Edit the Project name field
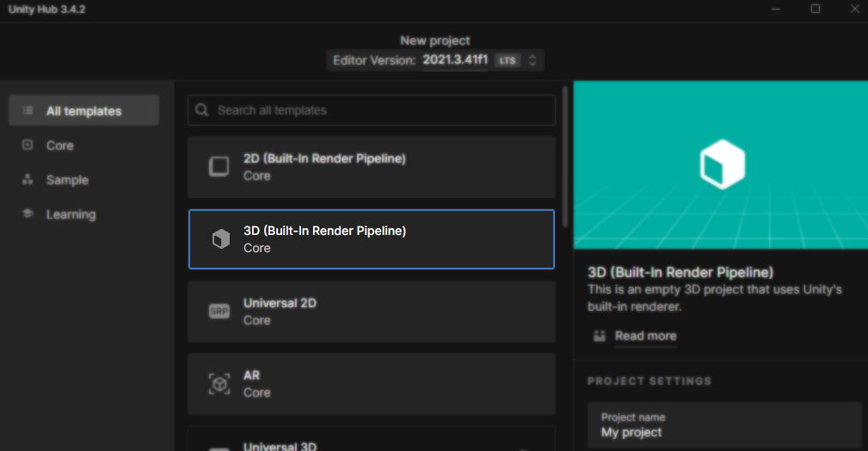The image size is (868, 451). click(x=724, y=425)
